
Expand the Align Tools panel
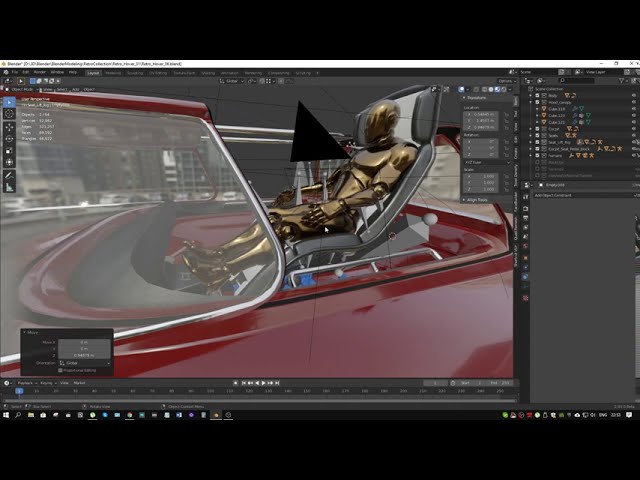[464, 200]
